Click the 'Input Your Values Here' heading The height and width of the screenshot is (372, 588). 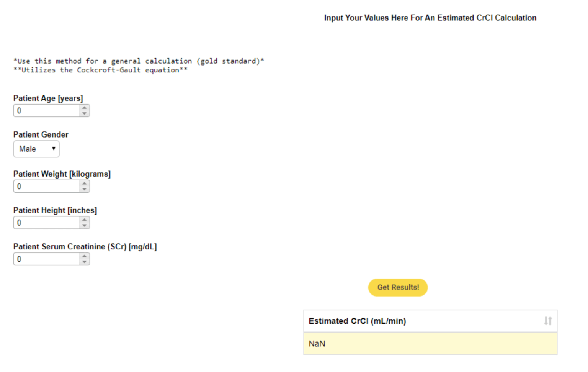(x=430, y=18)
